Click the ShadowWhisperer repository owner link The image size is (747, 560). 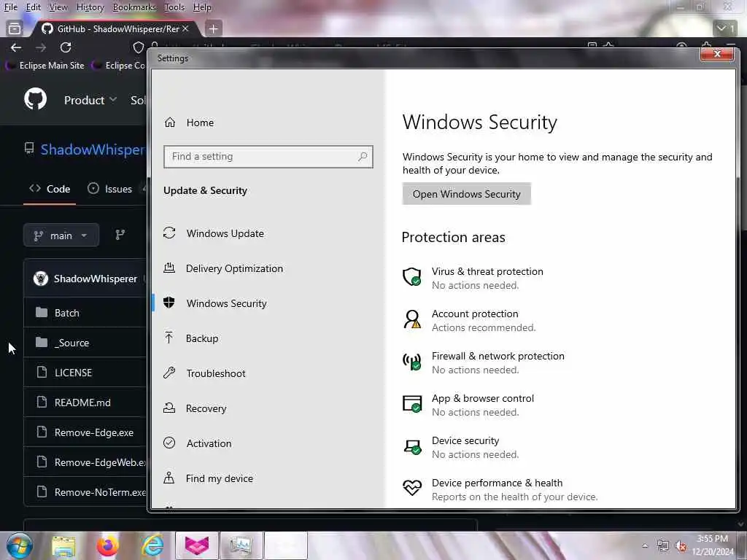click(x=93, y=149)
